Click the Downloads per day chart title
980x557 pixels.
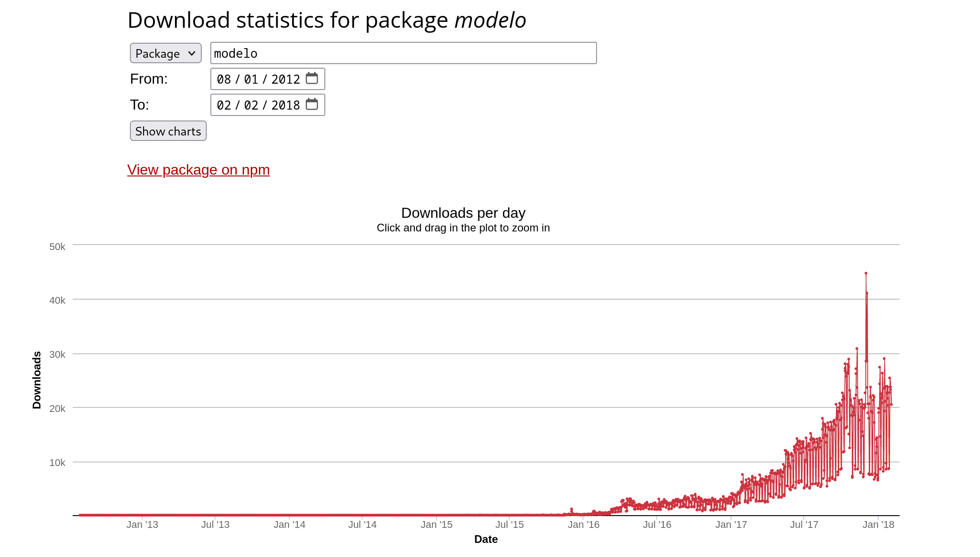pos(463,212)
